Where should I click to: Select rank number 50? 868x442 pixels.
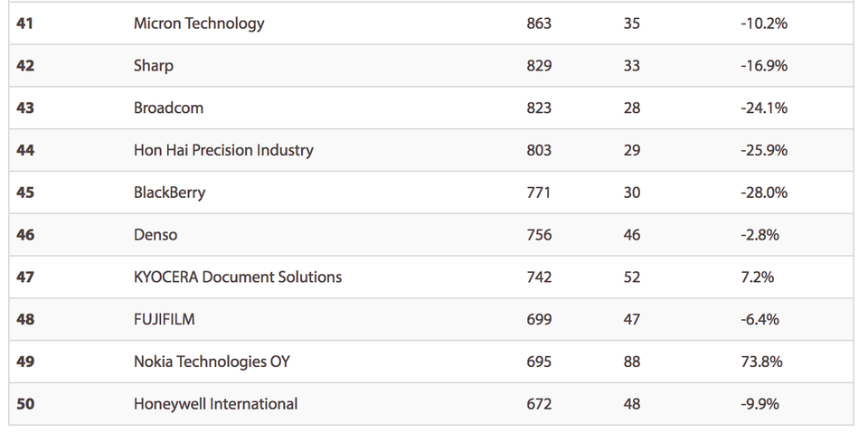[x=25, y=404]
